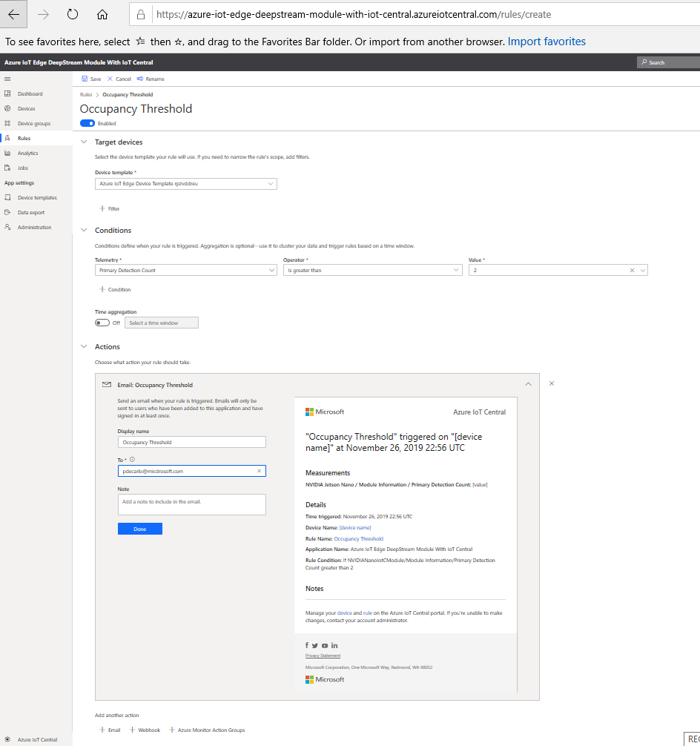Open the Device template dropdown
The image size is (700, 746).
point(186,184)
